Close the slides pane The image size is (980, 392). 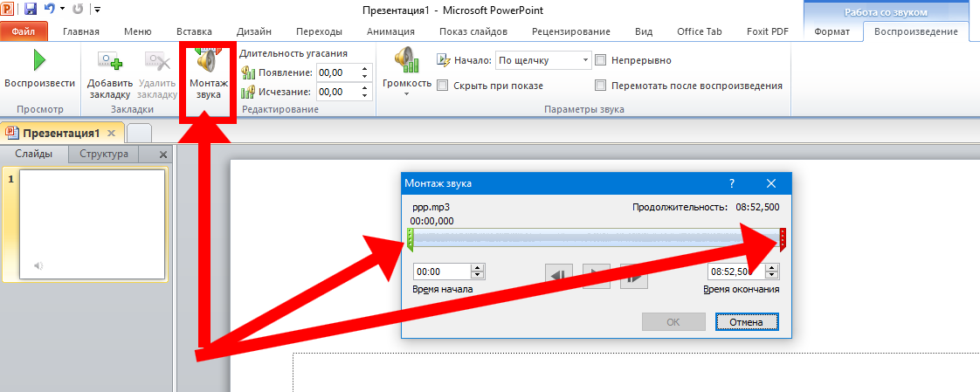click(x=163, y=155)
